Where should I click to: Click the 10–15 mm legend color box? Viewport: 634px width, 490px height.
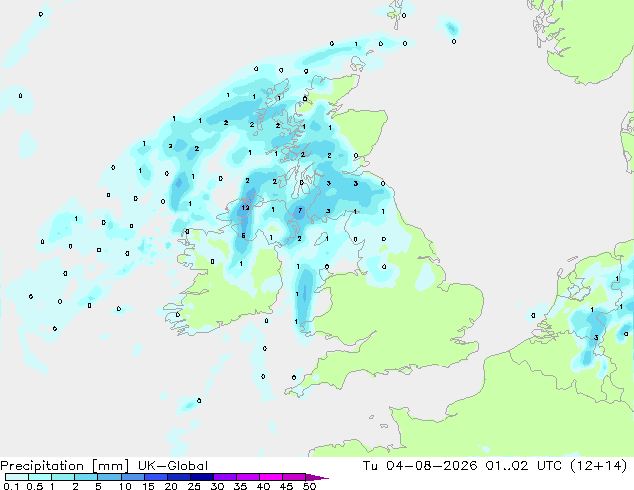coord(132,477)
